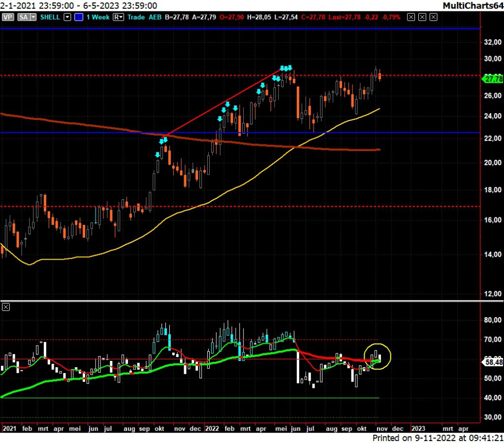The width and height of the screenshot is (504, 443).
Task: Click the VP button in chart header
Action: pyautogui.click(x=8, y=17)
